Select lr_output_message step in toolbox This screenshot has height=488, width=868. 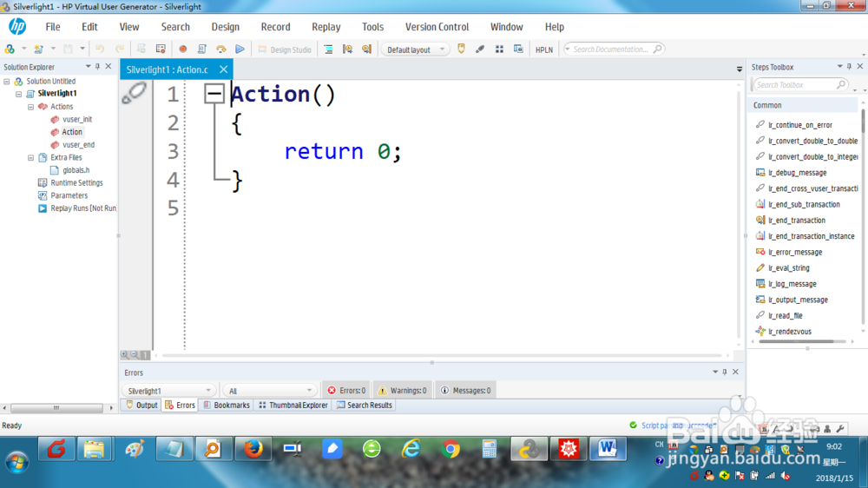click(x=798, y=300)
